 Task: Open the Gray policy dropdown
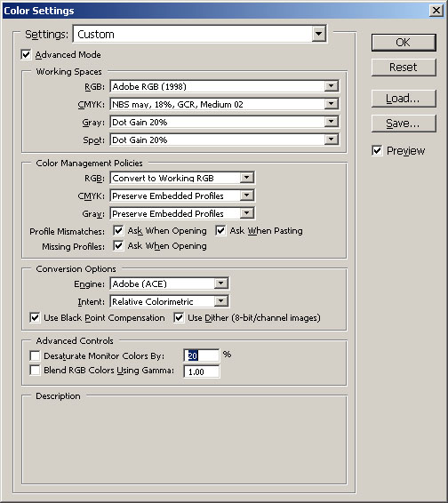point(182,213)
